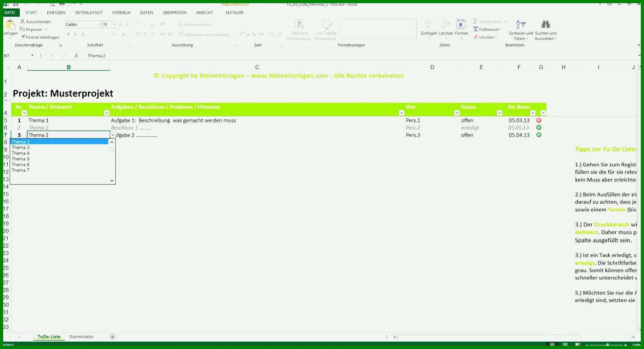The height and width of the screenshot is (349, 644).
Task: Click the Einfügen paste clipboard icon
Action: [10, 25]
